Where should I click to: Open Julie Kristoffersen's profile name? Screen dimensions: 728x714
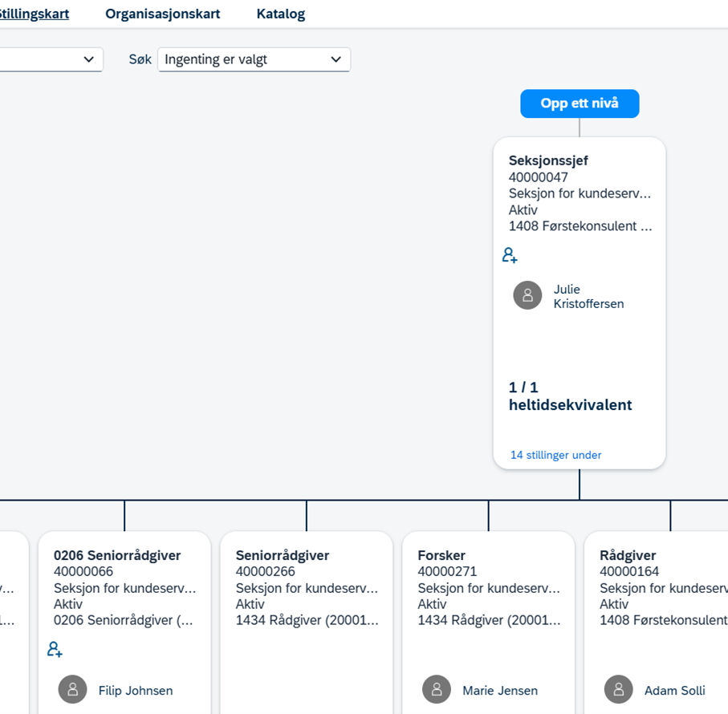[x=588, y=297]
